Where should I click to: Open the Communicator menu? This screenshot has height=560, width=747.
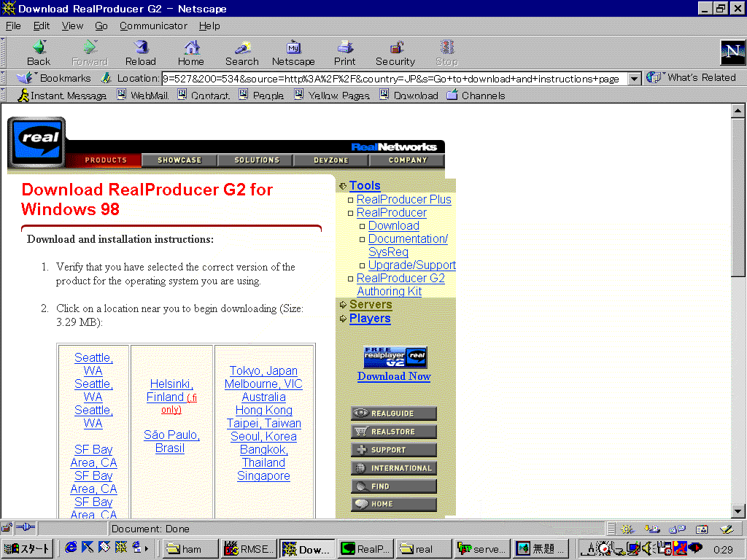click(153, 26)
